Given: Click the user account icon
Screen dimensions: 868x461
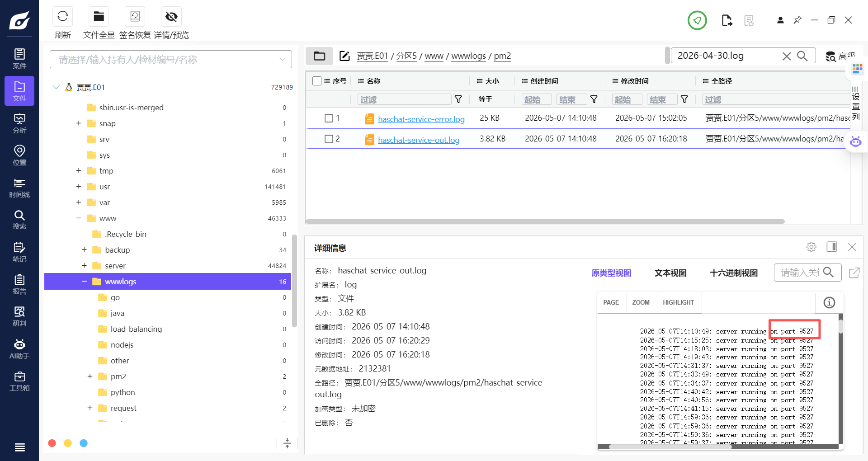Looking at the screenshot, I should tap(780, 20).
